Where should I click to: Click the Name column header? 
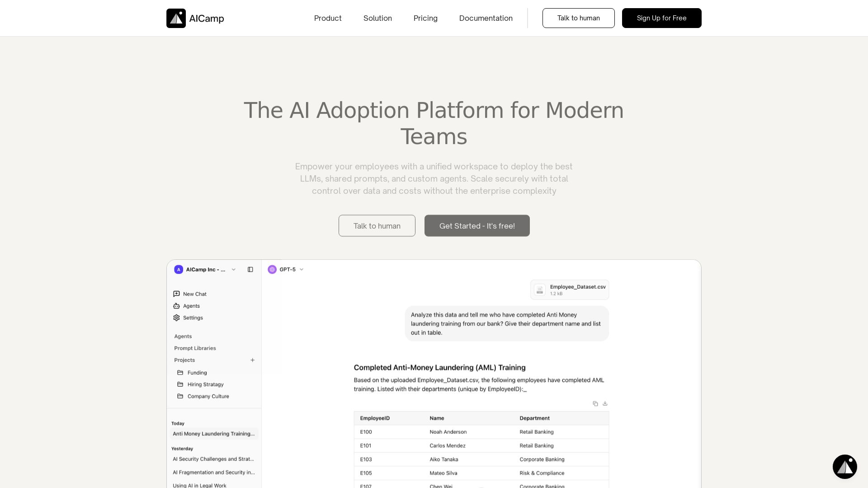click(437, 418)
